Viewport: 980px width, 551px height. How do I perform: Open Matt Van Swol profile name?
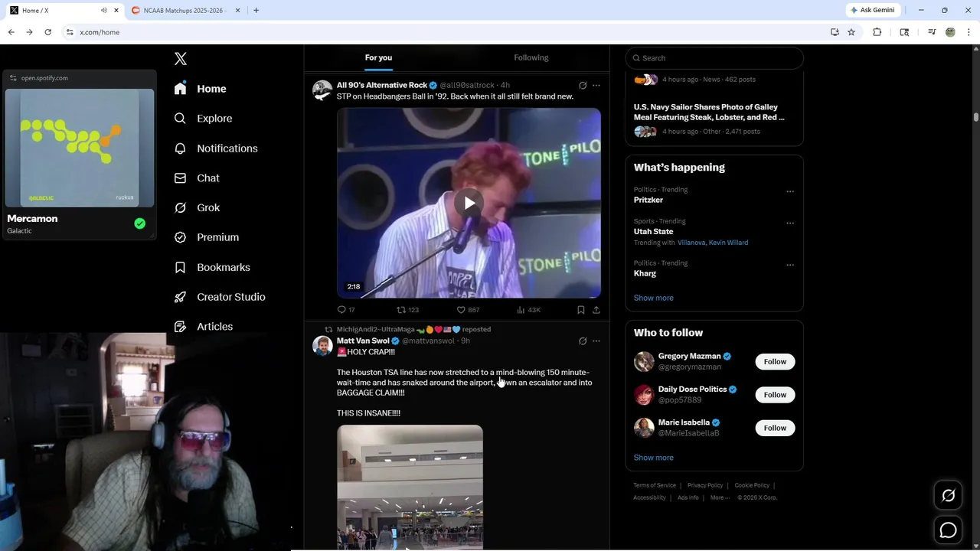[x=363, y=341]
